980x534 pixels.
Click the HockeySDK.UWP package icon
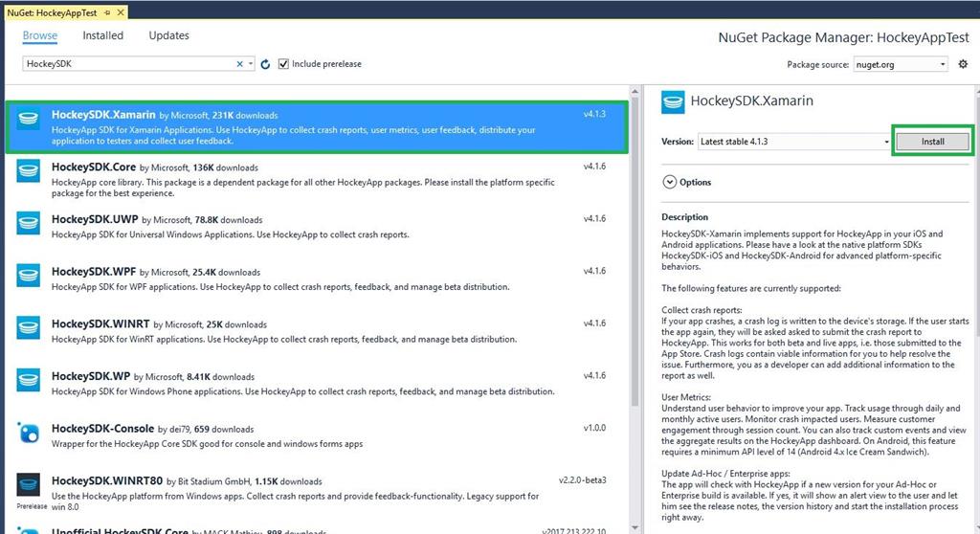click(28, 223)
